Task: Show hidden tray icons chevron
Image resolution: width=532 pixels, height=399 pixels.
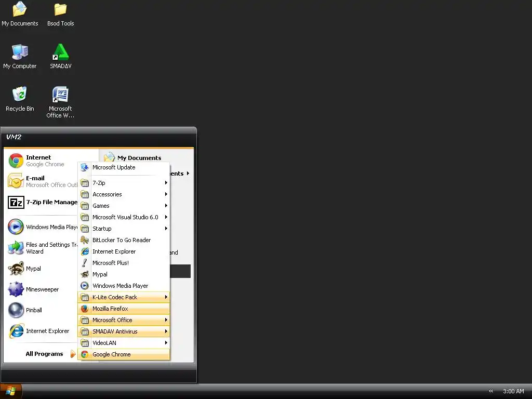Action: [491, 391]
